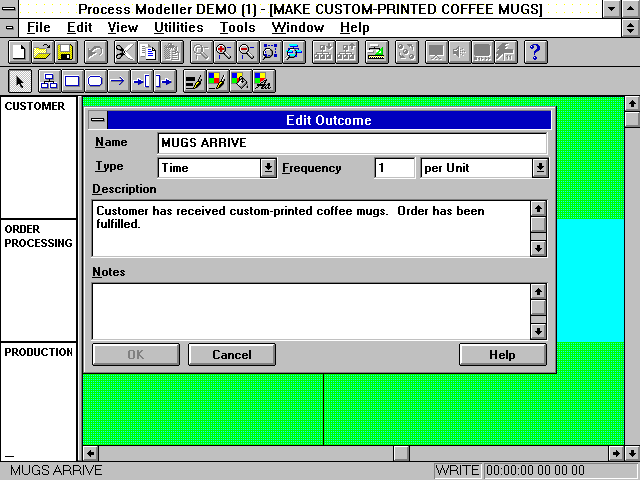Click the New document icon
The width and height of the screenshot is (640, 480).
[x=18, y=52]
